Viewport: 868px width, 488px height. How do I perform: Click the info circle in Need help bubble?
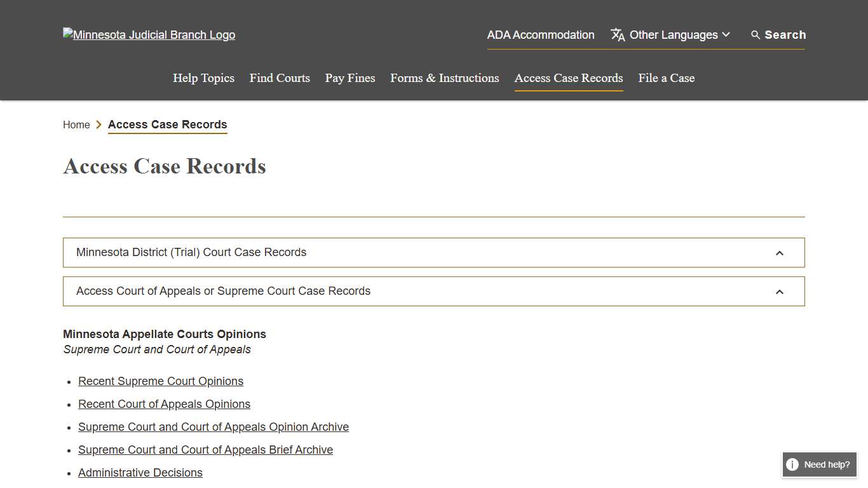792,464
